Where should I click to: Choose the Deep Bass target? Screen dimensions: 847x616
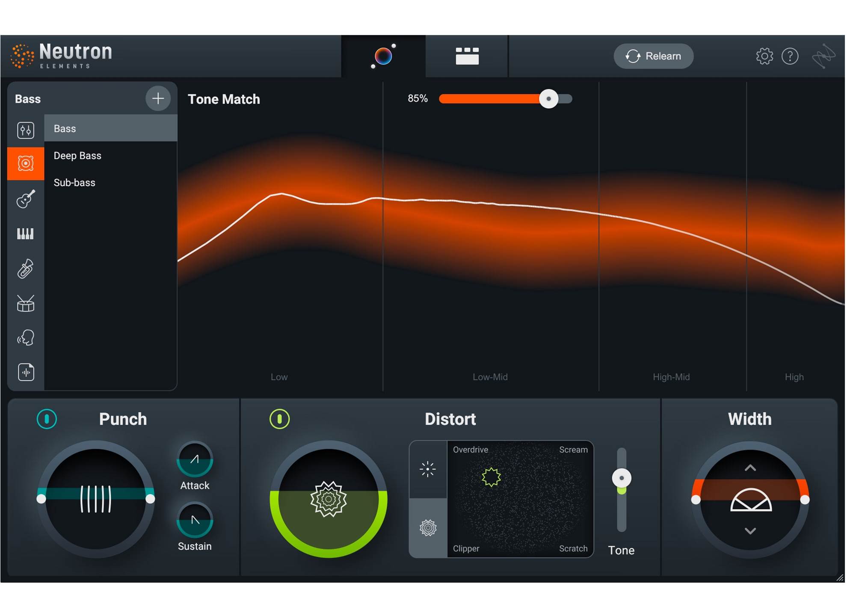point(111,155)
